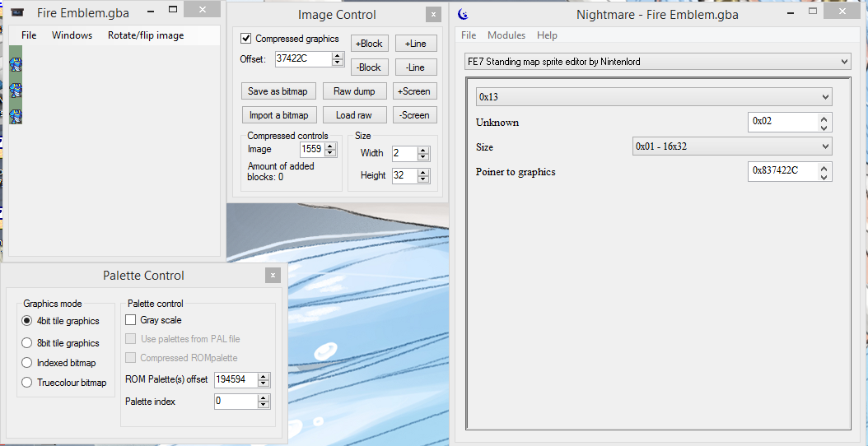Click the Offset field showing 37422C
Viewport: 868px width, 446px height.
304,58
